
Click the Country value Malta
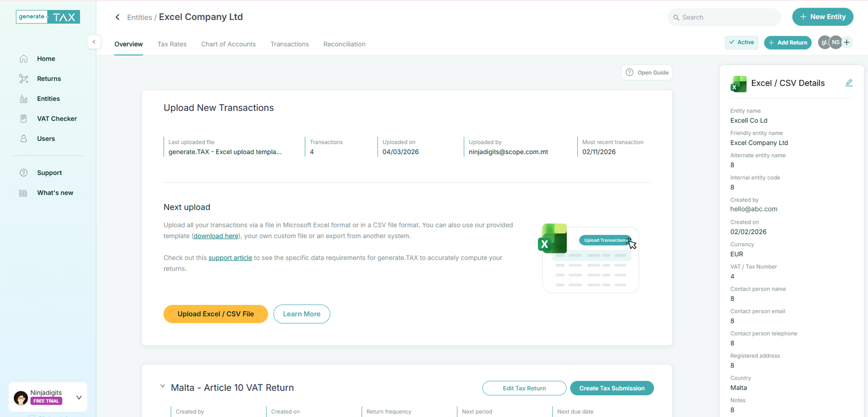point(739,388)
